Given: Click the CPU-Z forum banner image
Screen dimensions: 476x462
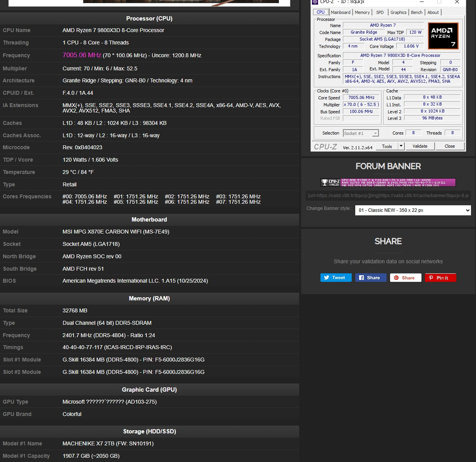Looking at the screenshot, I should pos(388,182).
